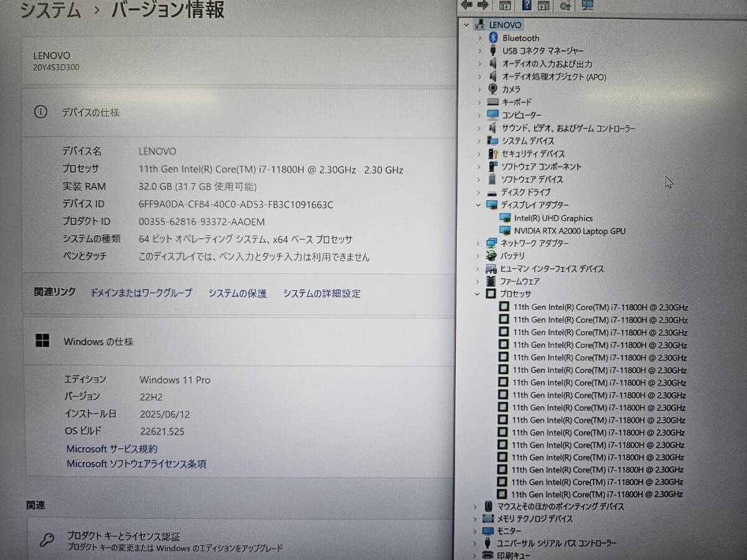This screenshot has width=747, height=560.
Task: Select the last i7-11800H processor entry
Action: [x=597, y=494]
